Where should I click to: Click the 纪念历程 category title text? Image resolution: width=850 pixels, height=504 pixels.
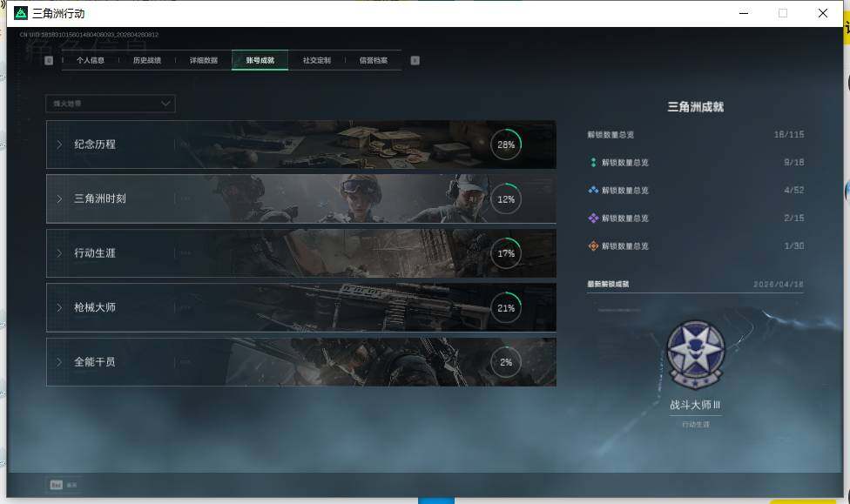pyautogui.click(x=95, y=144)
